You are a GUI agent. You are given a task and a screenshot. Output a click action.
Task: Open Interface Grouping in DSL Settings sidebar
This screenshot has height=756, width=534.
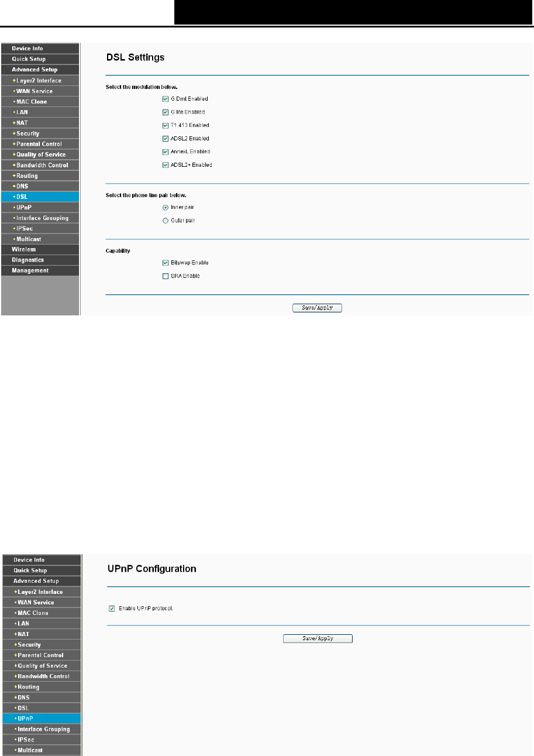tap(40, 218)
